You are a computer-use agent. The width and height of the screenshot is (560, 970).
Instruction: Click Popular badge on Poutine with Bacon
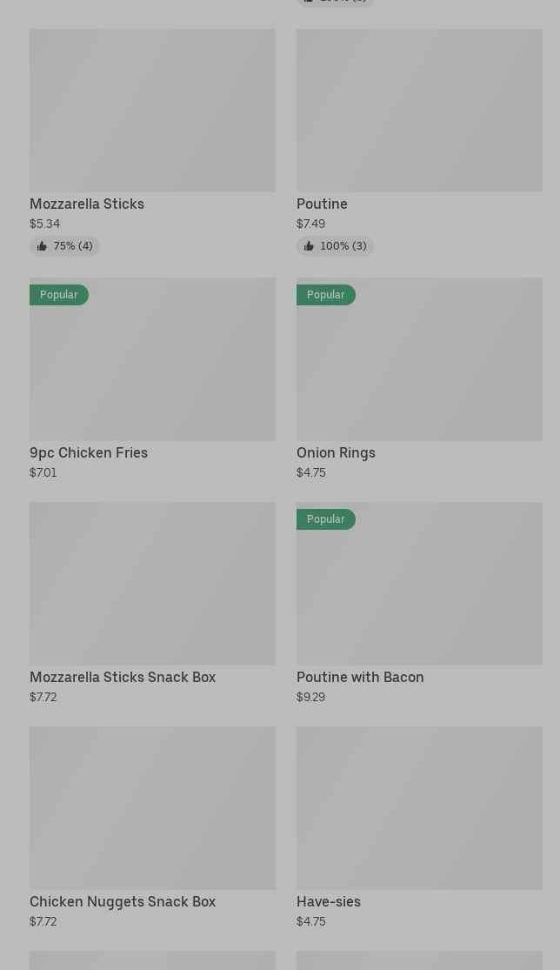[x=326, y=519]
